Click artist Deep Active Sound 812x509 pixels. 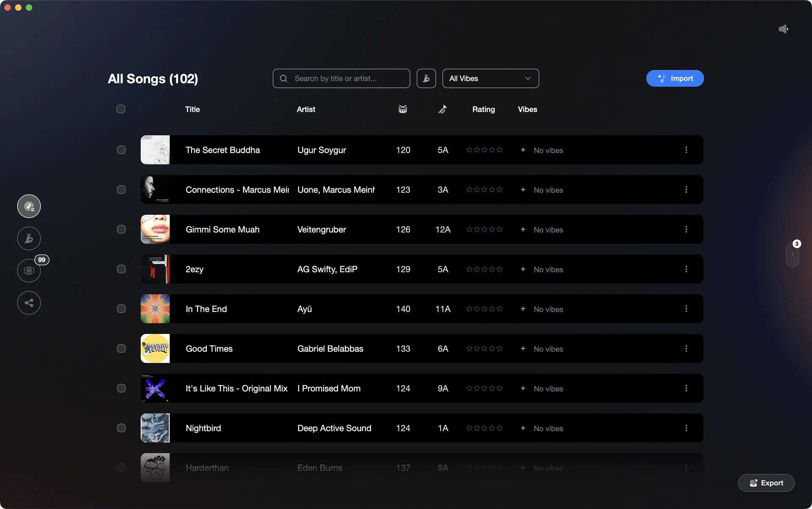click(x=334, y=428)
